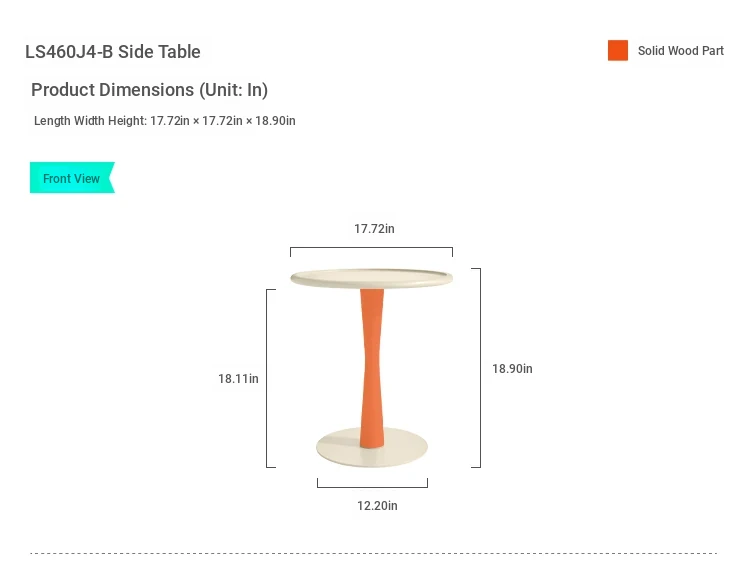Select the Length Width Height dimensions text
The image size is (750, 575).
[165, 121]
